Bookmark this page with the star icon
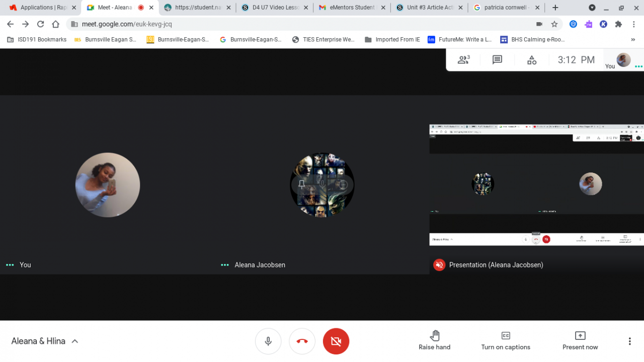Viewport: 644px width, 362px height. pos(554,24)
